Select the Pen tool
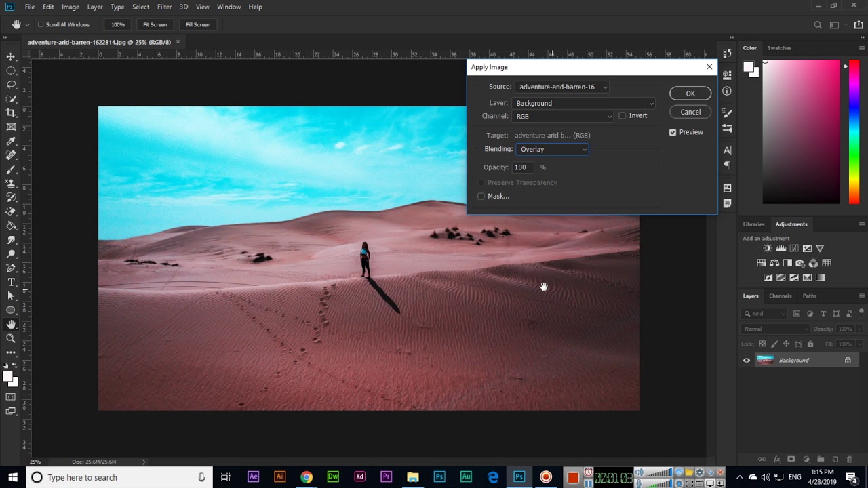The image size is (868, 488). (11, 268)
